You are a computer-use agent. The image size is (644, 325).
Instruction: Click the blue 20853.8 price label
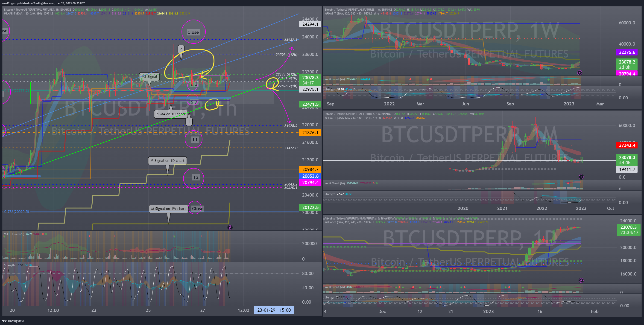click(x=310, y=176)
